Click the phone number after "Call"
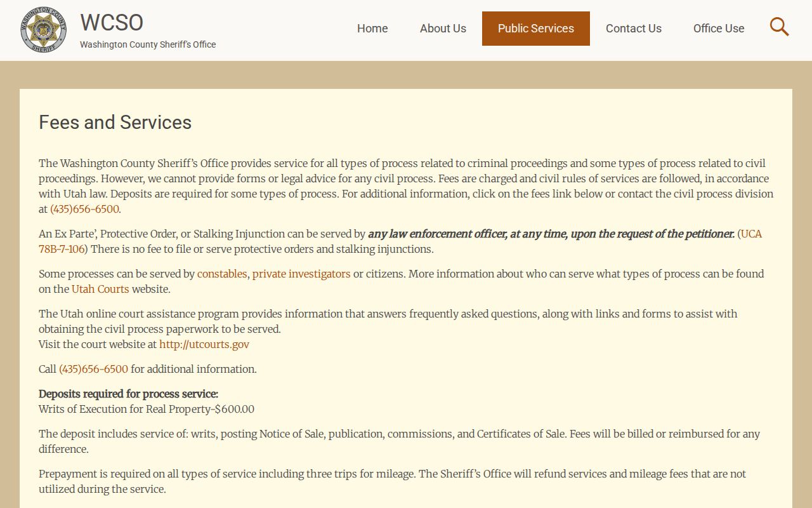The height and width of the screenshot is (508, 812). tap(93, 369)
